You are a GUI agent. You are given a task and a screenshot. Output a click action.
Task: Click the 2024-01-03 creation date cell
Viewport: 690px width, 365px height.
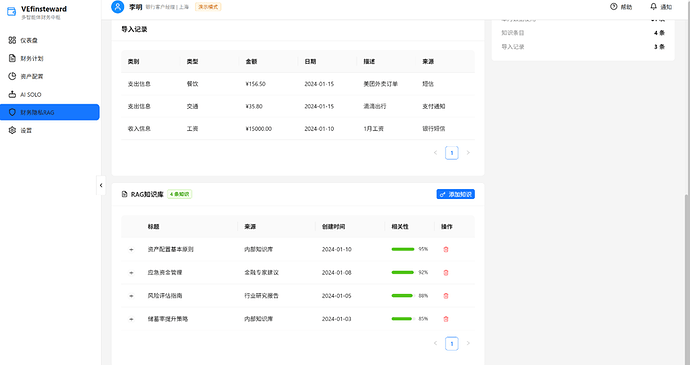(337, 319)
